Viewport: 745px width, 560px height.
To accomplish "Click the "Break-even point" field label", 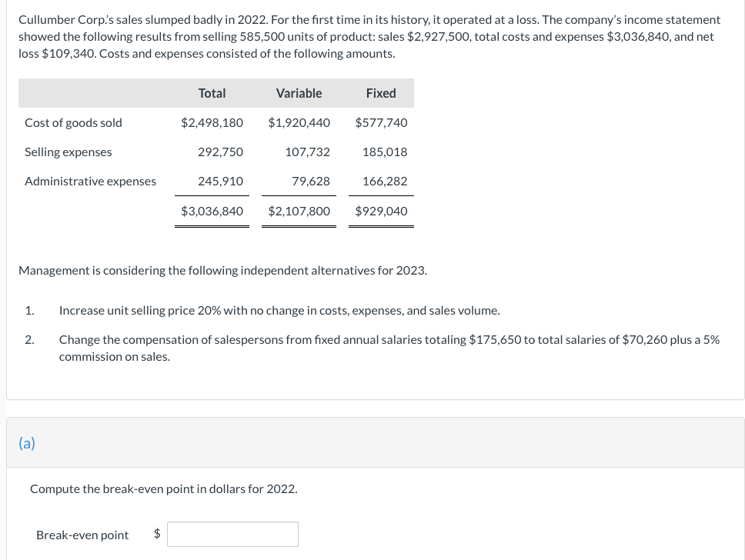I will [x=82, y=535].
